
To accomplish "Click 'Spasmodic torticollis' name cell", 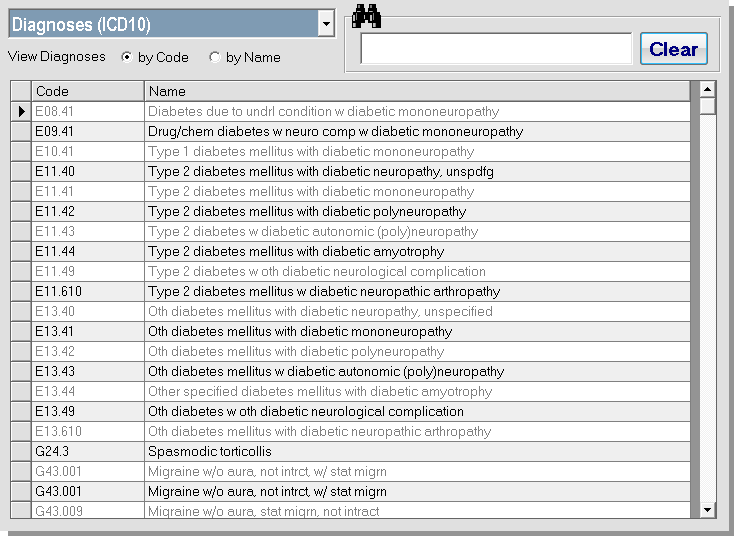I will coord(417,451).
